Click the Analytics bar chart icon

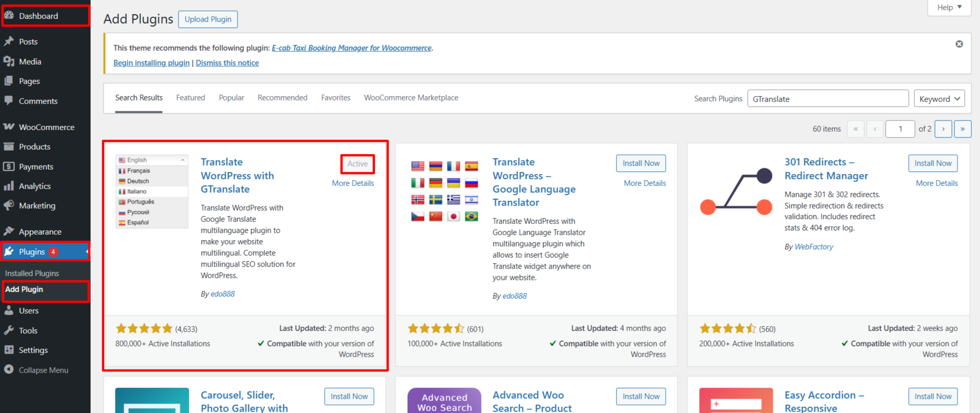pos(9,186)
